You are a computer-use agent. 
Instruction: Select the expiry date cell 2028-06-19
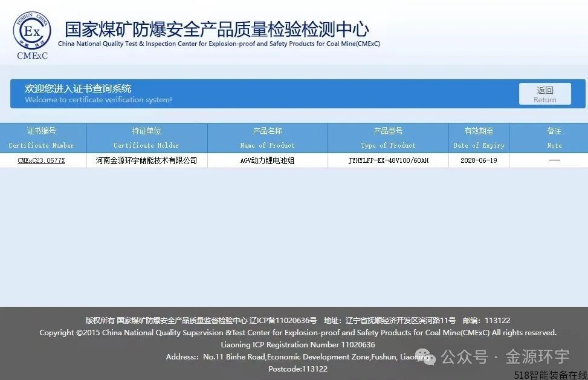click(479, 160)
